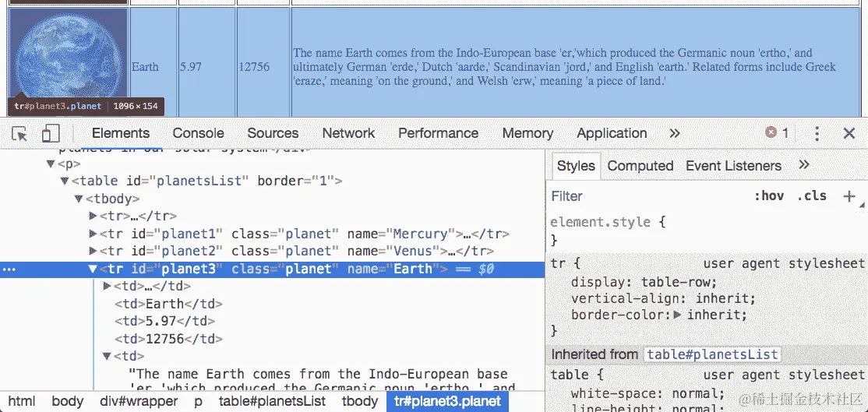Image resolution: width=868 pixels, height=412 pixels.
Task: Close the DevTools panel
Action: (x=849, y=133)
